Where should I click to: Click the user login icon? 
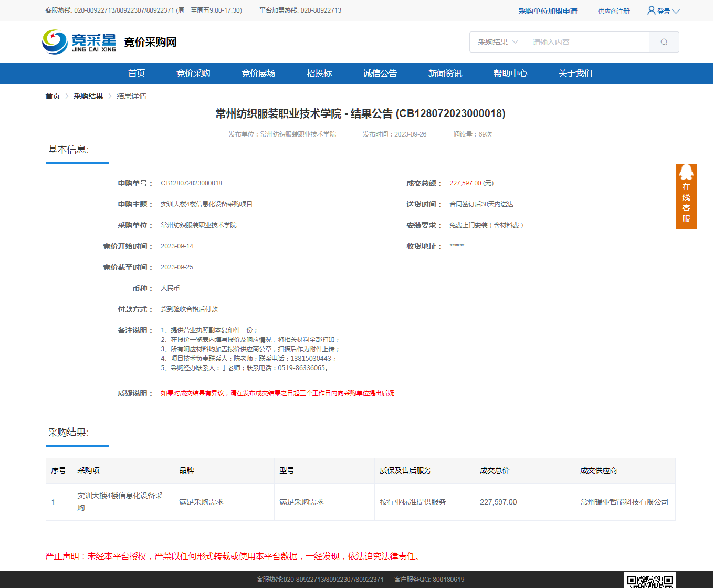[651, 10]
